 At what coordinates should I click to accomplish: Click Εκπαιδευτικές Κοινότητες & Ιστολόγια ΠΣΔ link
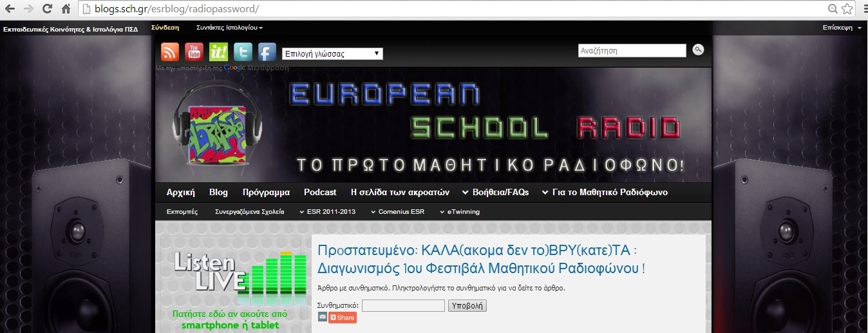(x=70, y=29)
